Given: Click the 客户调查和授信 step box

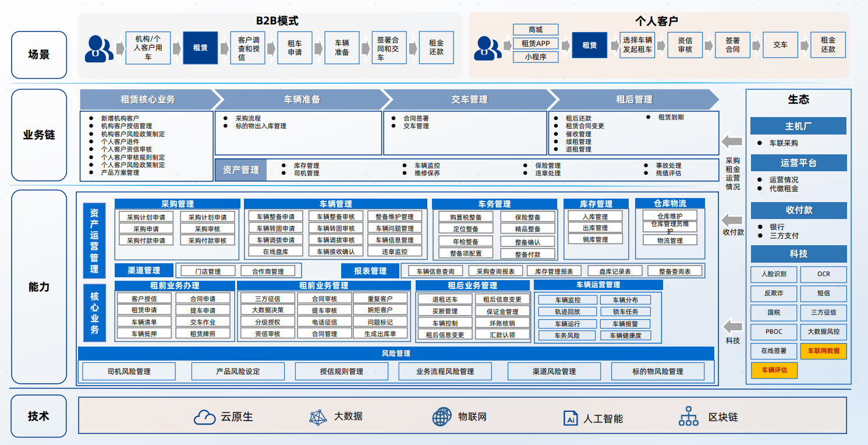Looking at the screenshot, I should click(x=248, y=48).
